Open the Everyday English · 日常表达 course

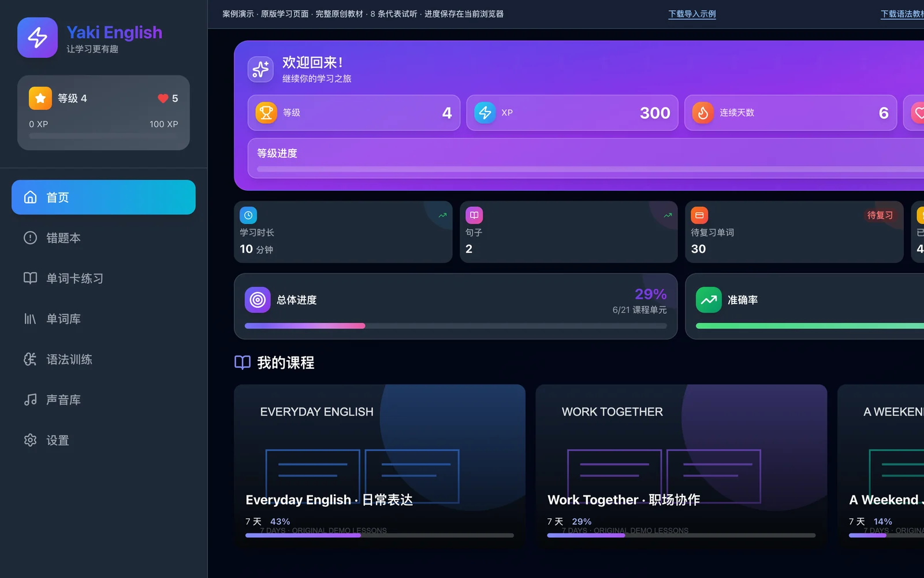[x=379, y=466]
